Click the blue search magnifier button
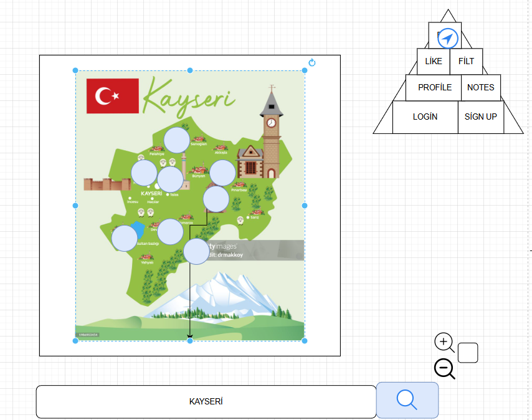This screenshot has width=532, height=420. point(407,400)
